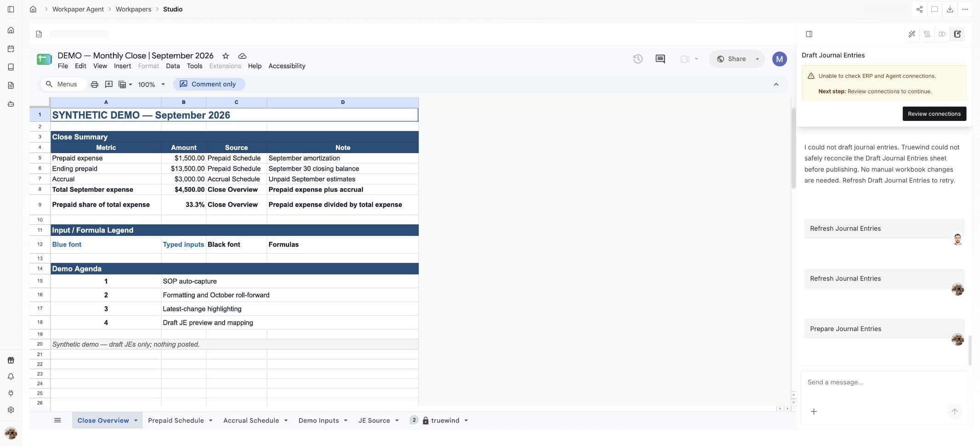Open the File menu
The height and width of the screenshot is (446, 980).
(x=62, y=66)
